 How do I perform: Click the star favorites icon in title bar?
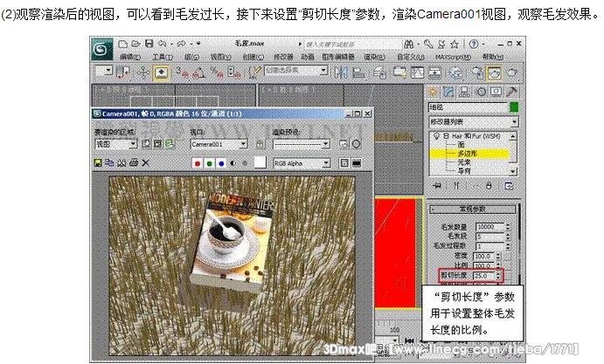455,45
